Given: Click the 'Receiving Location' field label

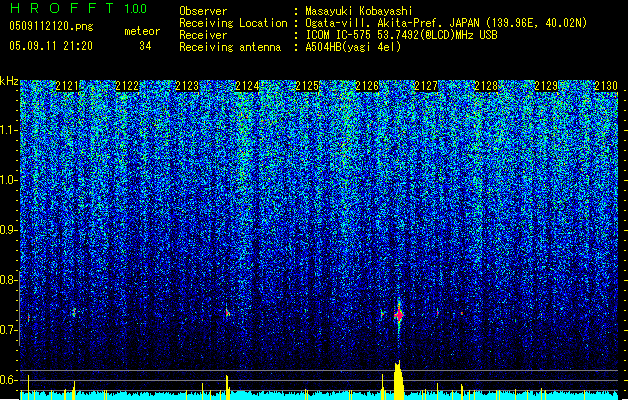Looking at the screenshot, I should click(x=233, y=23).
